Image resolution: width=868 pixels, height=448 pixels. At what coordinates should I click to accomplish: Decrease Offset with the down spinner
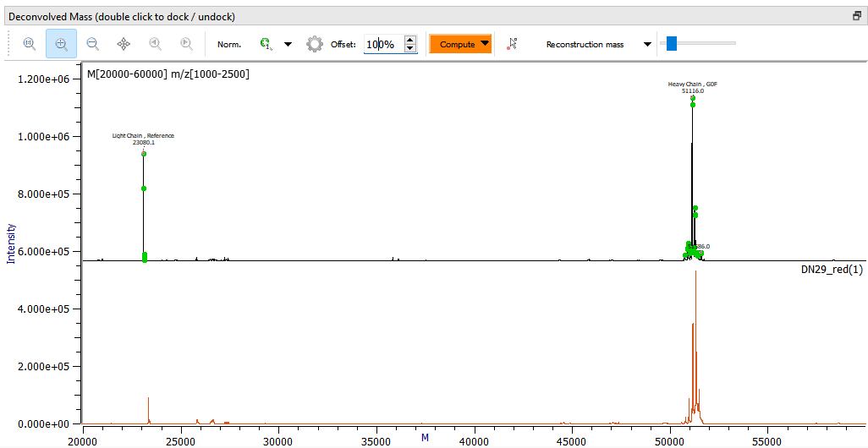pyautogui.click(x=410, y=49)
